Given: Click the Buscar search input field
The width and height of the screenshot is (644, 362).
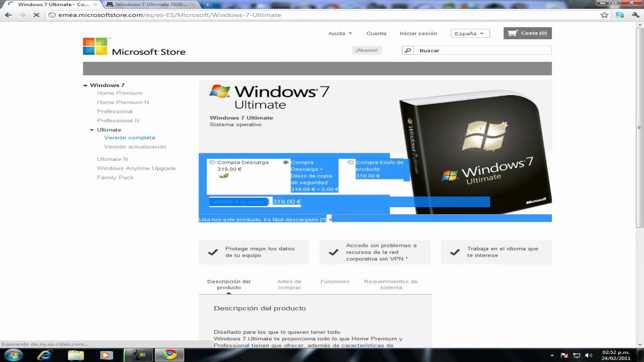Looking at the screenshot, I should point(482,50).
